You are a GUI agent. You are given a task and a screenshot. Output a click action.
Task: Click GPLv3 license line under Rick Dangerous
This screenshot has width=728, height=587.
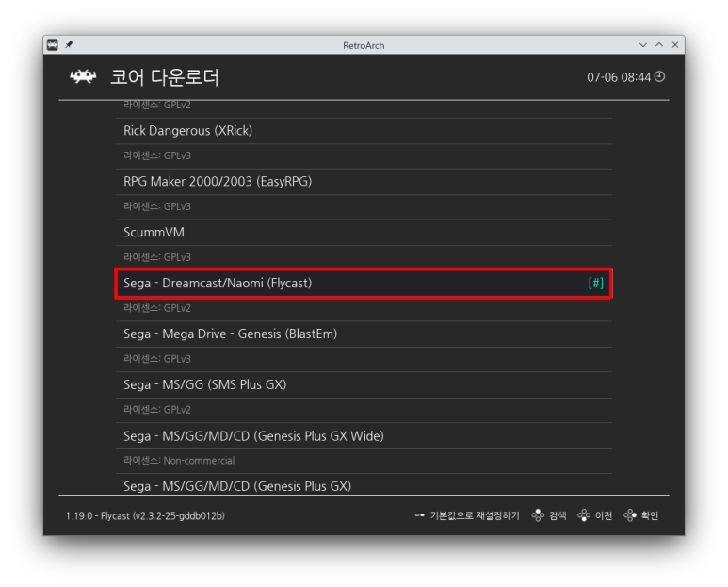pyautogui.click(x=157, y=155)
